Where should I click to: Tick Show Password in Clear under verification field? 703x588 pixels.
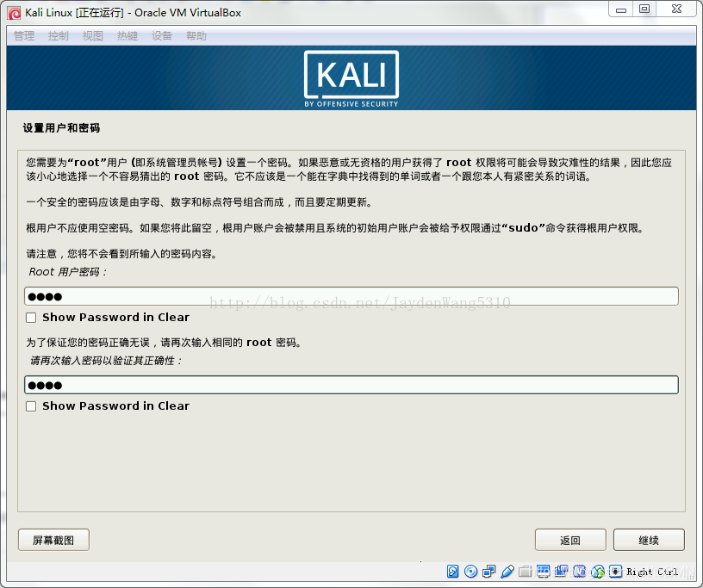click(31, 406)
